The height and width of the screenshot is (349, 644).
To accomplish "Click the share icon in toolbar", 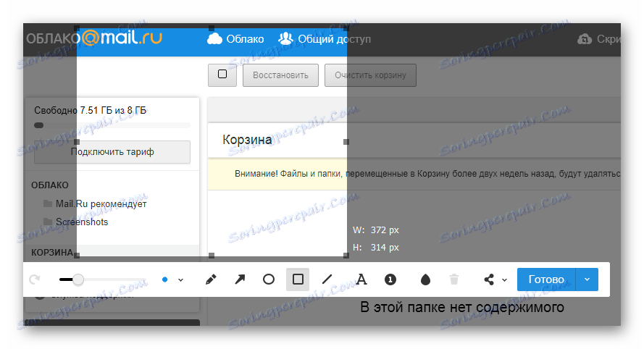I will [489, 279].
